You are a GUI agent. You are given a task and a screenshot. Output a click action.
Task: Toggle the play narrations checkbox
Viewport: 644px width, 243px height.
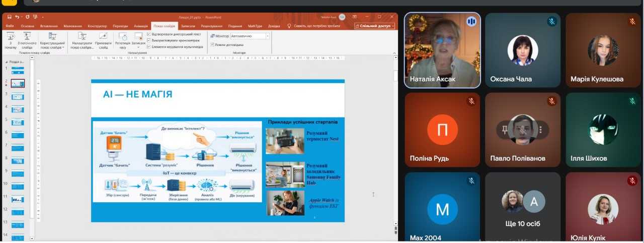[x=149, y=34]
